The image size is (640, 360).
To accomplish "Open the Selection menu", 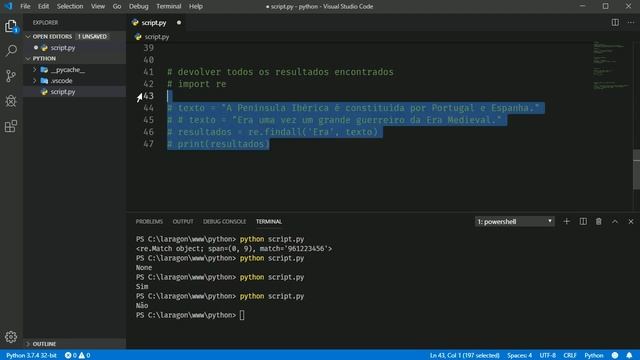I will coord(70,6).
